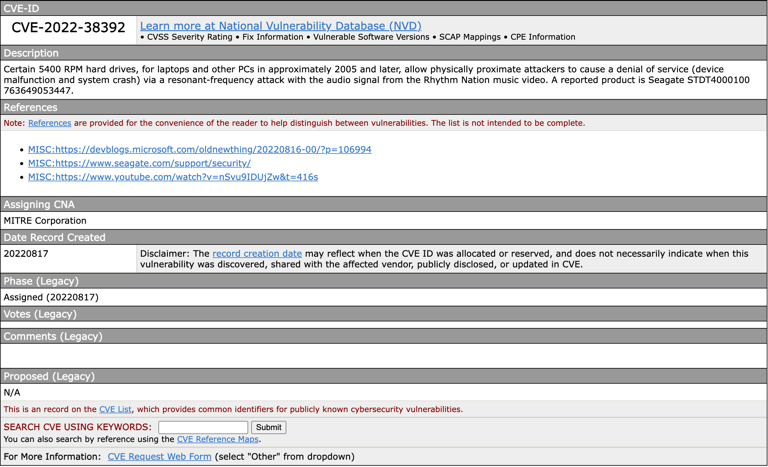Click the Description section header
Viewport: 768px width, 467px height.
[x=31, y=53]
